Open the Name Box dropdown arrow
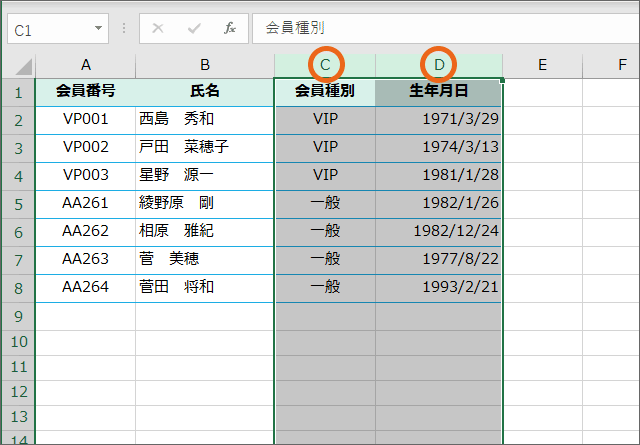 pyautogui.click(x=98, y=28)
